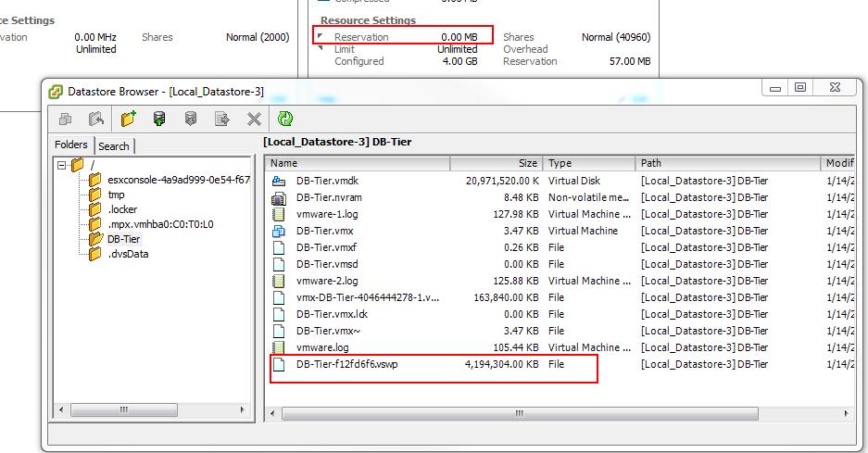868x453 pixels.
Task: Click the move file toolbar icon
Action: coord(222,119)
